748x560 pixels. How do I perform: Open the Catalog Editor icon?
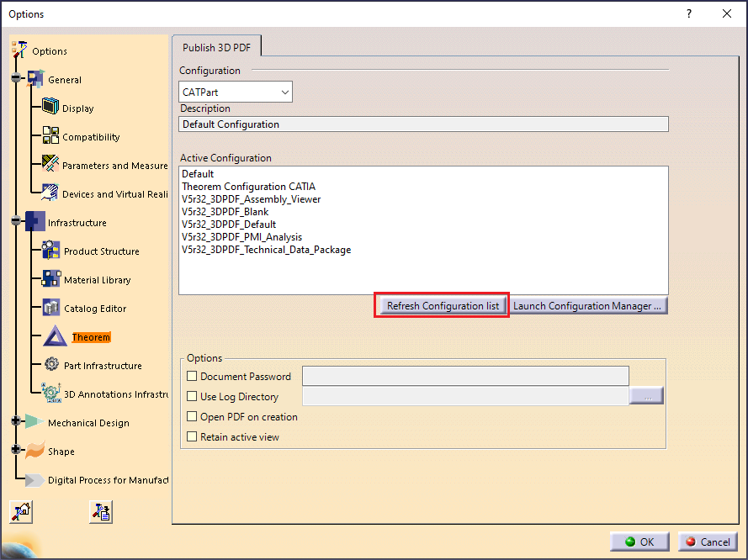(51, 308)
